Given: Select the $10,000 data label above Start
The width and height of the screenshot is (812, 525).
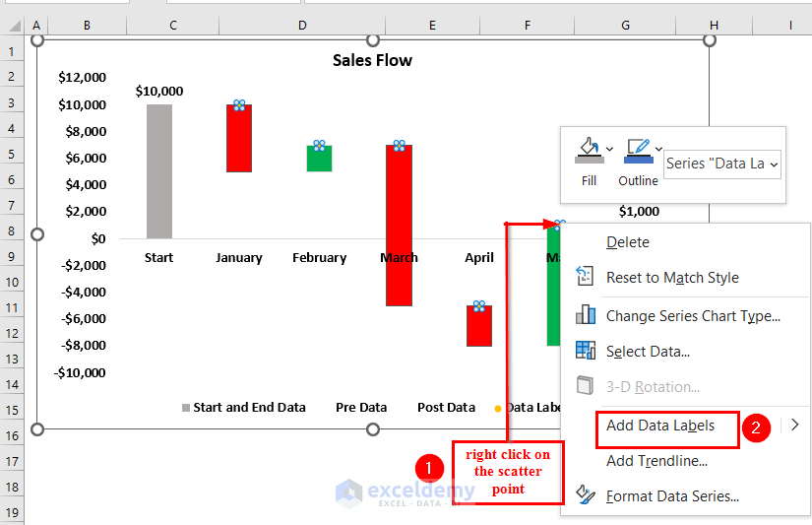Looking at the screenshot, I should point(159,92).
